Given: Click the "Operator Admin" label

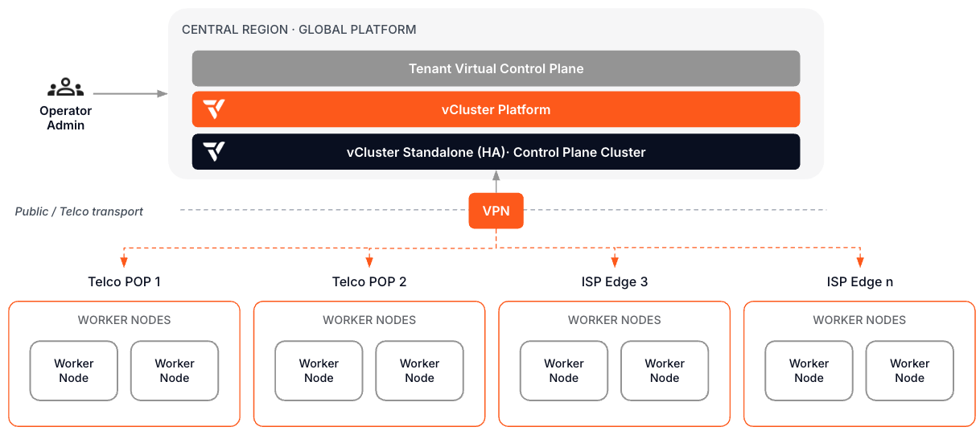Looking at the screenshot, I should (x=66, y=118).
